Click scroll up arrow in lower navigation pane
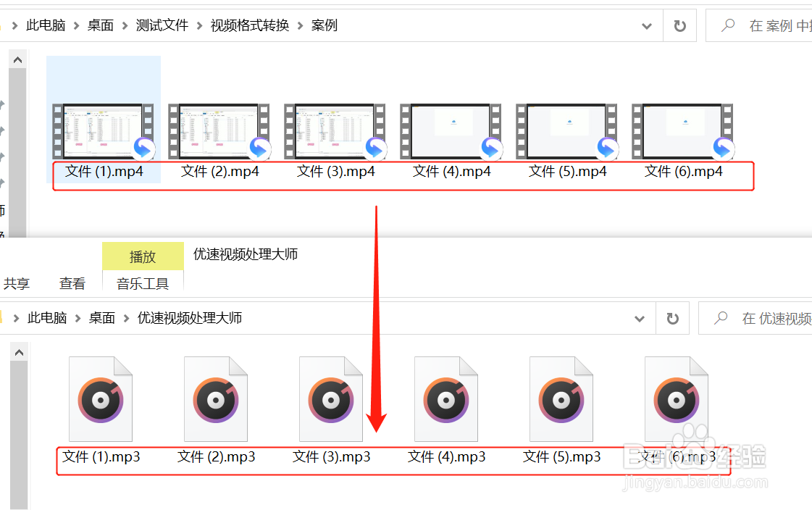This screenshot has width=812, height=510. [x=19, y=353]
